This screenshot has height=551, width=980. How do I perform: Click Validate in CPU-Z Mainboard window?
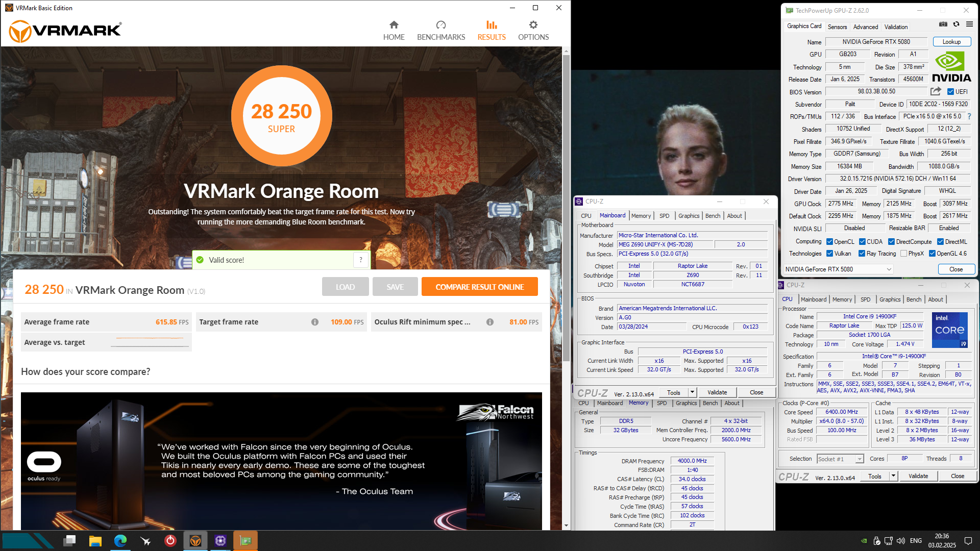717,392
